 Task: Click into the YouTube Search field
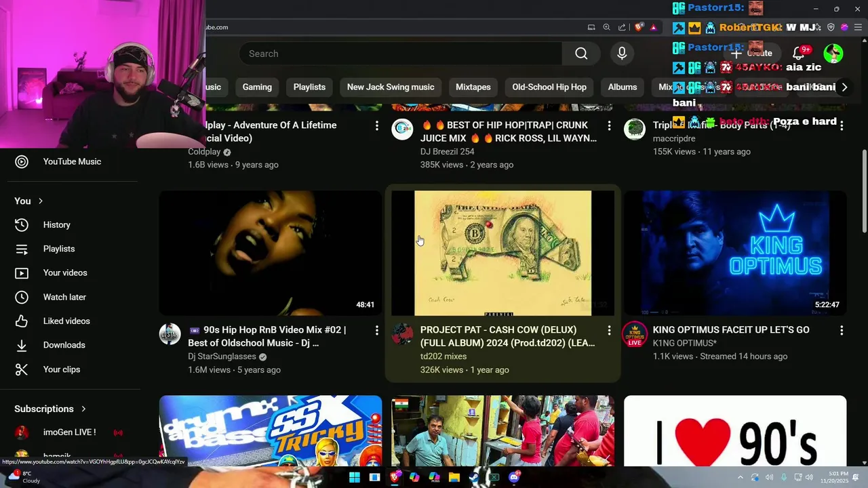[x=400, y=54]
